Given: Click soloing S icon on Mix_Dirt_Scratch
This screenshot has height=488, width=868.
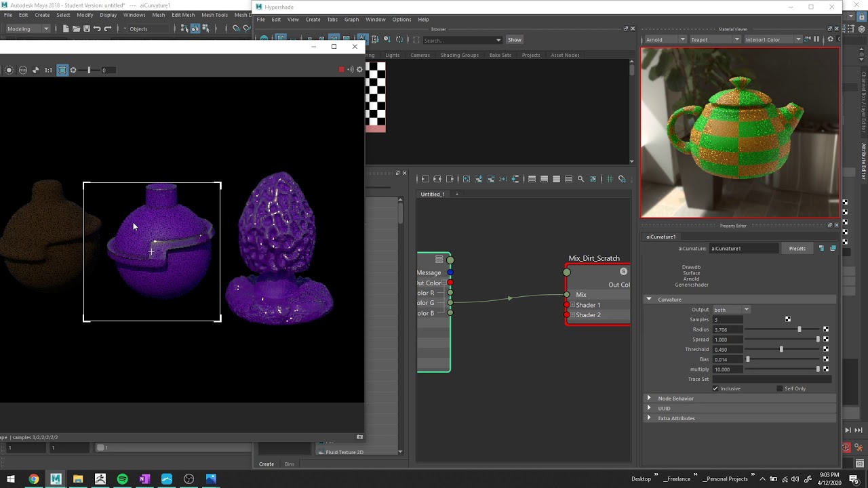Looking at the screenshot, I should (x=623, y=272).
